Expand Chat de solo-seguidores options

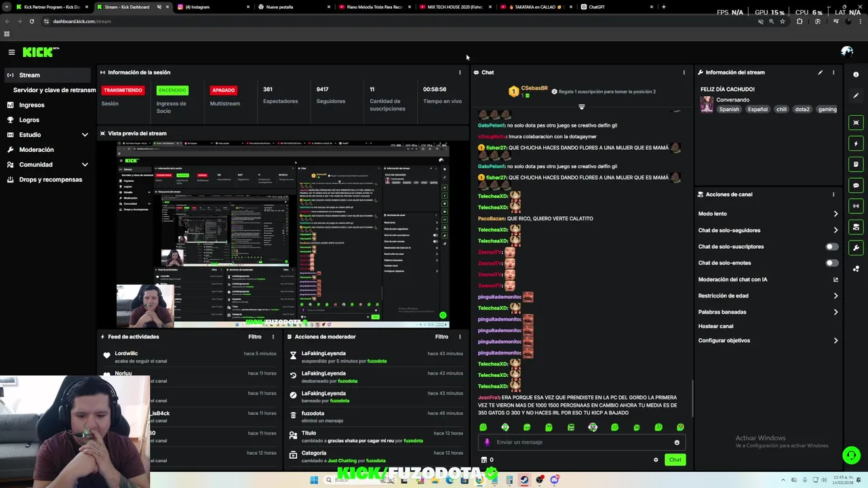835,230
